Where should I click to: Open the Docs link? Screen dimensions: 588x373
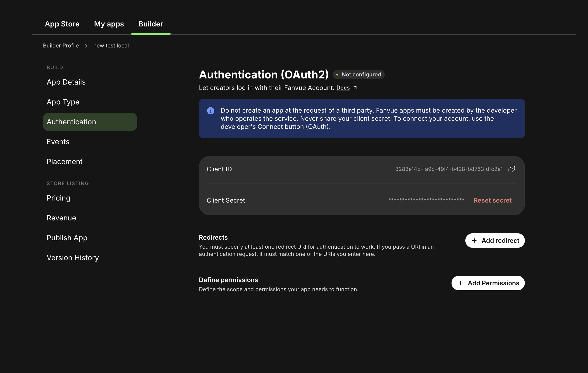(x=343, y=88)
